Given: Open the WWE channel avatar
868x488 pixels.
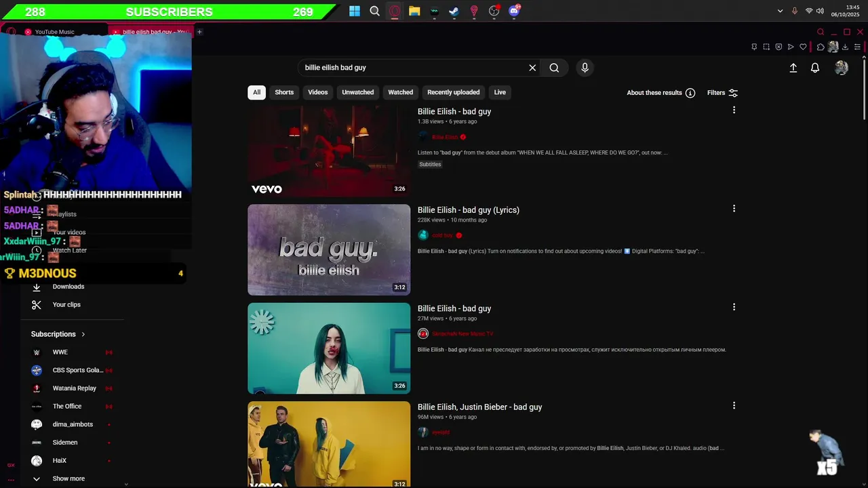Looking at the screenshot, I should tap(37, 352).
